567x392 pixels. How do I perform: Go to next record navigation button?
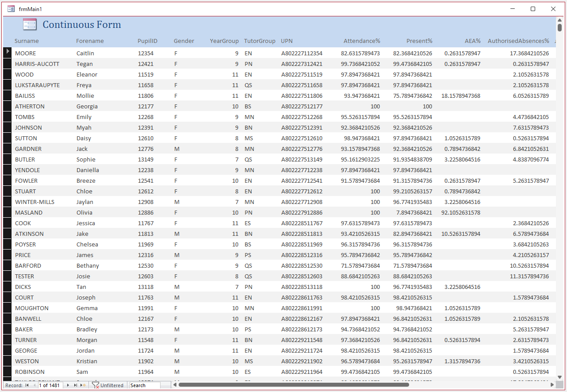(68, 385)
